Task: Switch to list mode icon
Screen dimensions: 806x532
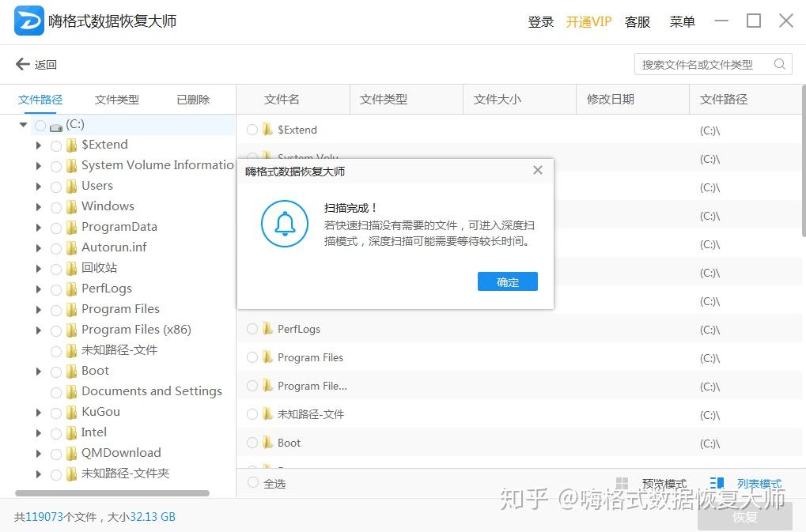Action: pyautogui.click(x=717, y=484)
